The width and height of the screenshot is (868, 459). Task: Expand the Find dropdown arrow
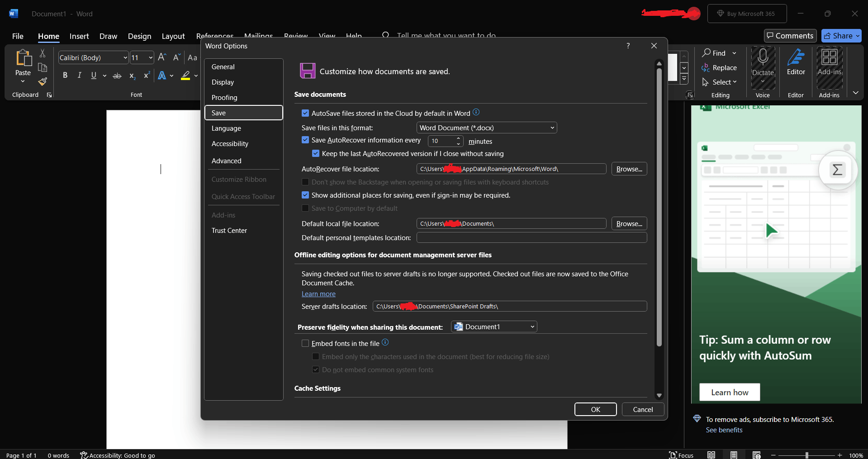pyautogui.click(x=734, y=53)
